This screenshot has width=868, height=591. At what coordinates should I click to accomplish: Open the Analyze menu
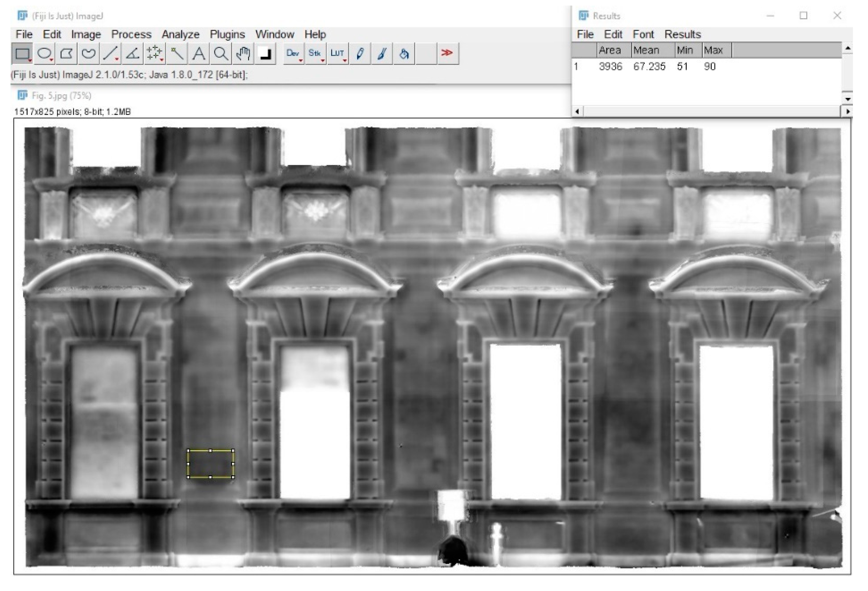181,34
